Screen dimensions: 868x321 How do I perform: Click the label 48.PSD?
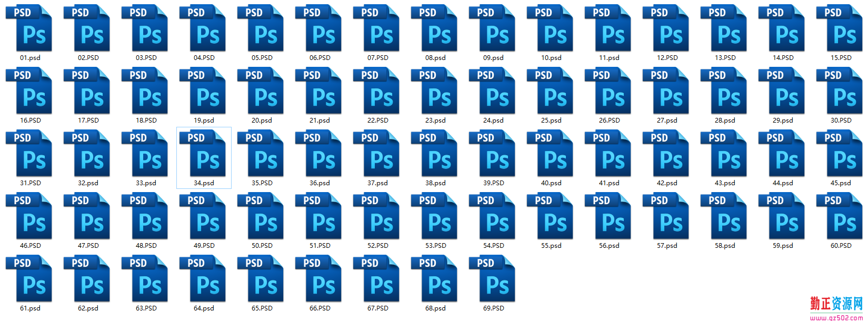pyautogui.click(x=146, y=246)
